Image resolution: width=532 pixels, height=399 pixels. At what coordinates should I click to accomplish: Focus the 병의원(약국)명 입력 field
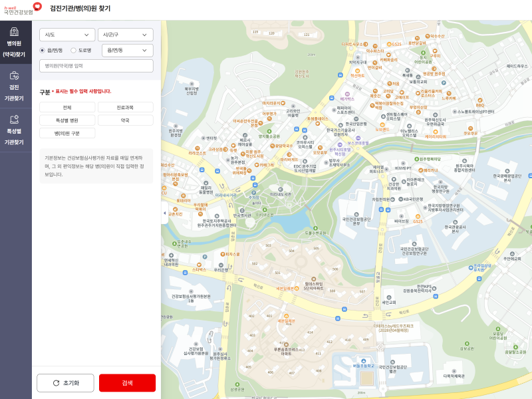click(x=96, y=66)
